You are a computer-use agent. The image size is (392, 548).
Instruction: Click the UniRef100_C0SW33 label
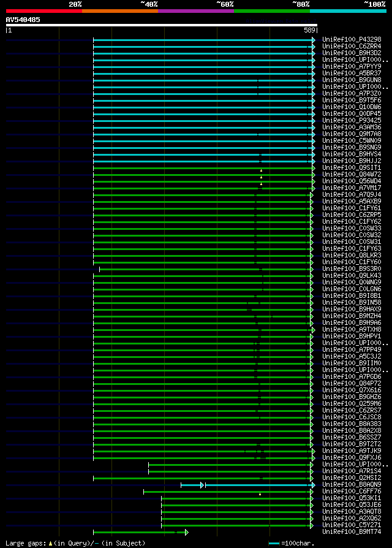352,228
